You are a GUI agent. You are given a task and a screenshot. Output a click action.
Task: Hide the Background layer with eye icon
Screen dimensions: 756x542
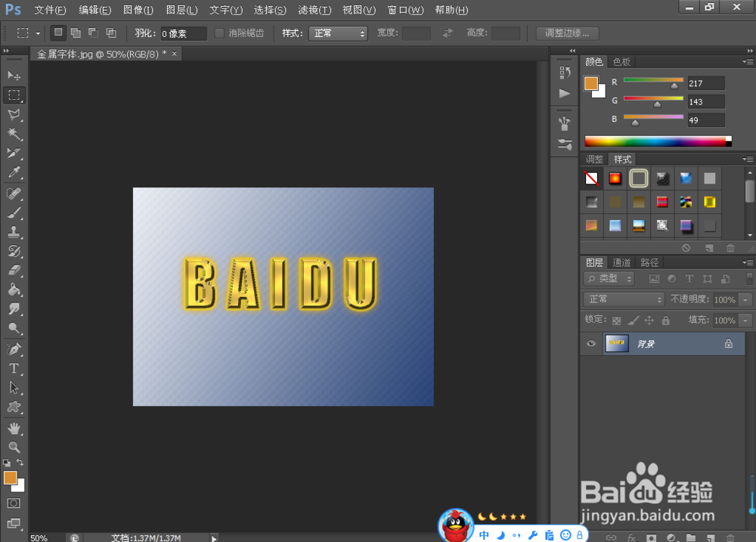[x=591, y=344]
